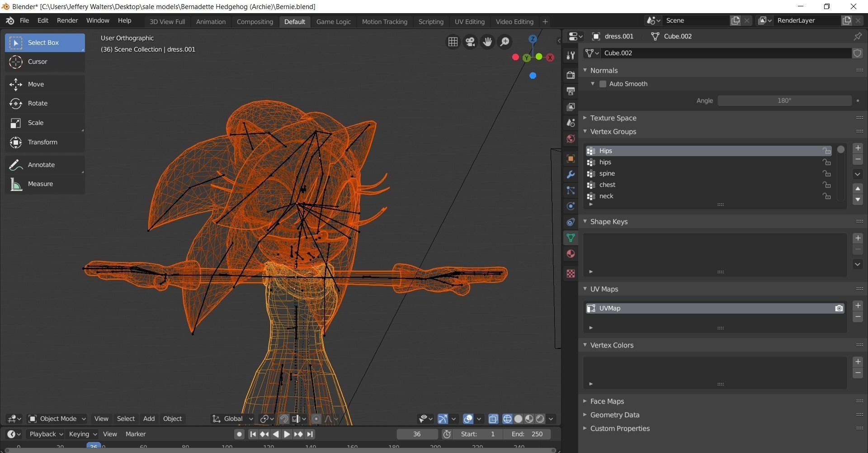Expand the Custom Properties panel
The image size is (868, 453).
[585, 428]
